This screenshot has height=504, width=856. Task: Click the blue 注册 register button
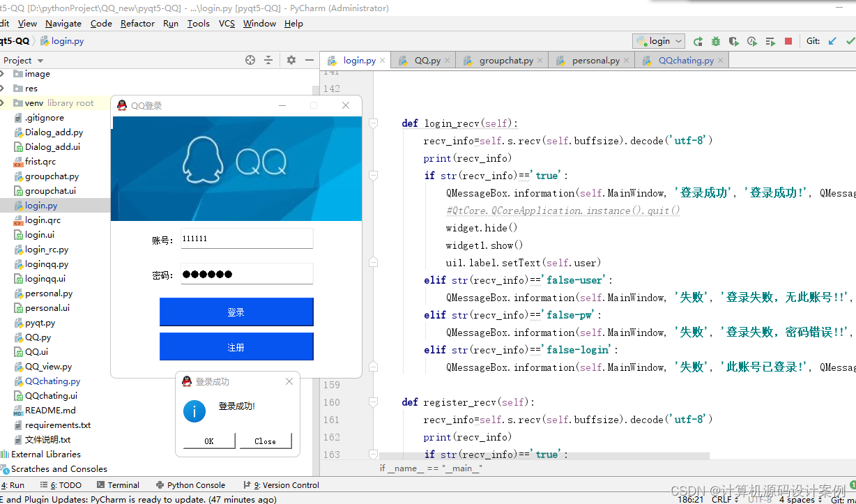click(236, 347)
